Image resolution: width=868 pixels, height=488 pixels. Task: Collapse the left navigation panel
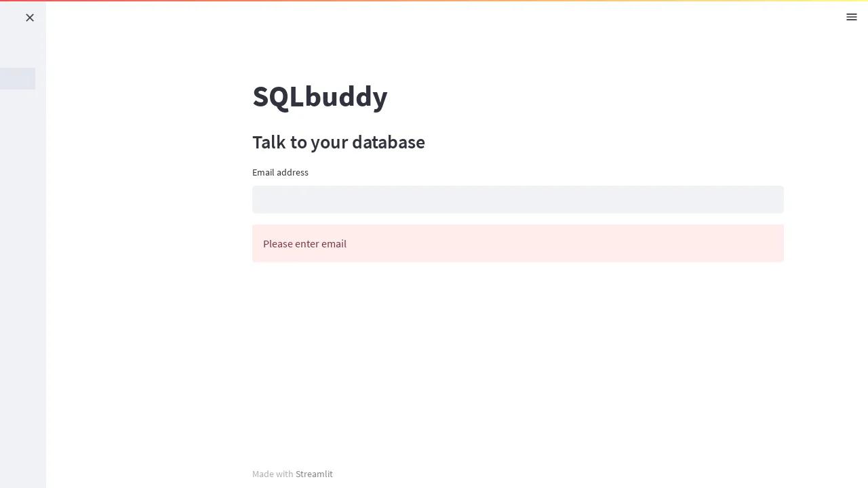tap(30, 18)
